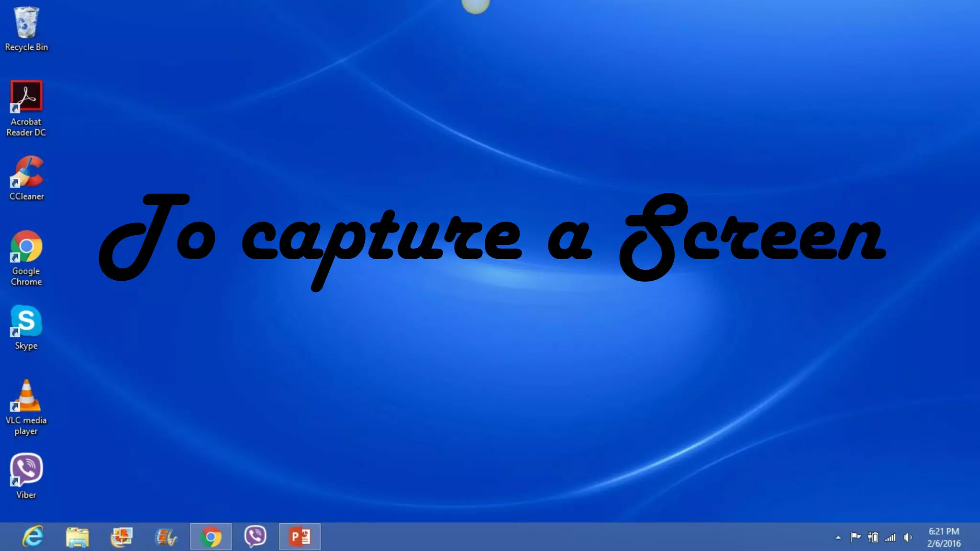Open Photo Gallery from the taskbar

click(122, 537)
